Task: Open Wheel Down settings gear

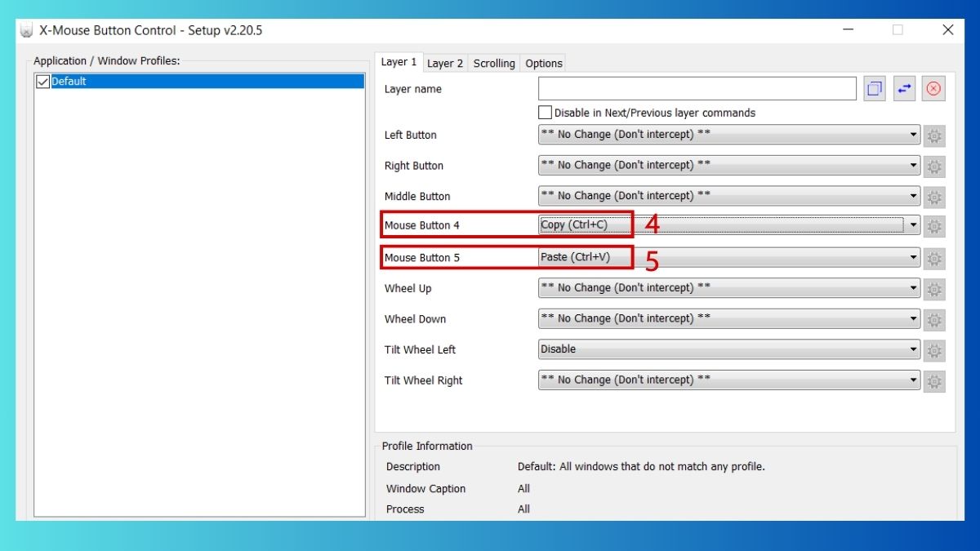Action: coord(934,319)
